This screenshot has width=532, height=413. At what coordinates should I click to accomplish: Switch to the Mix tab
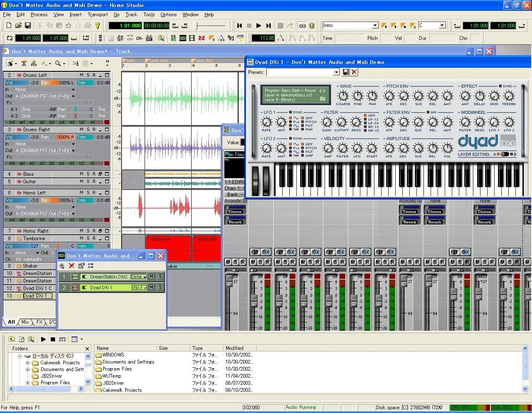tap(25, 322)
